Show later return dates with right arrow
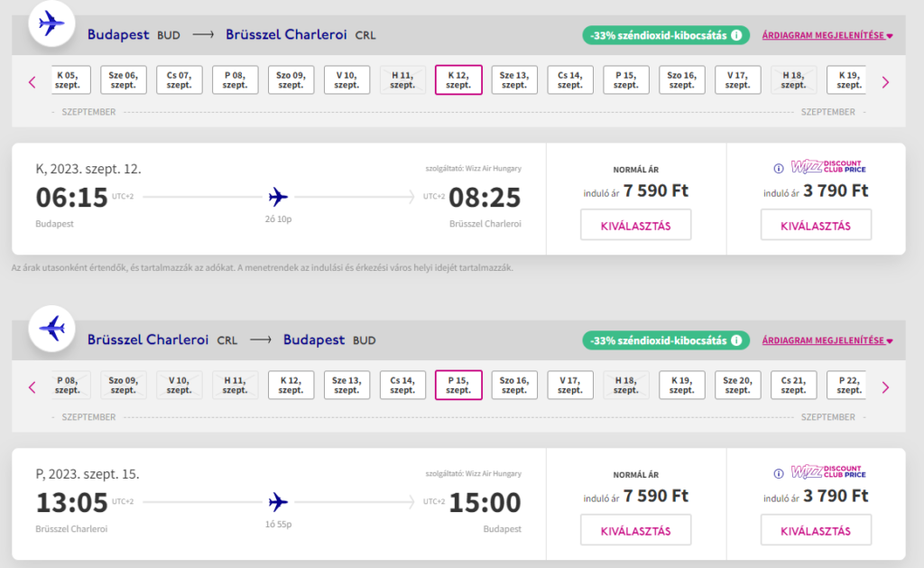924x568 pixels. tap(884, 387)
